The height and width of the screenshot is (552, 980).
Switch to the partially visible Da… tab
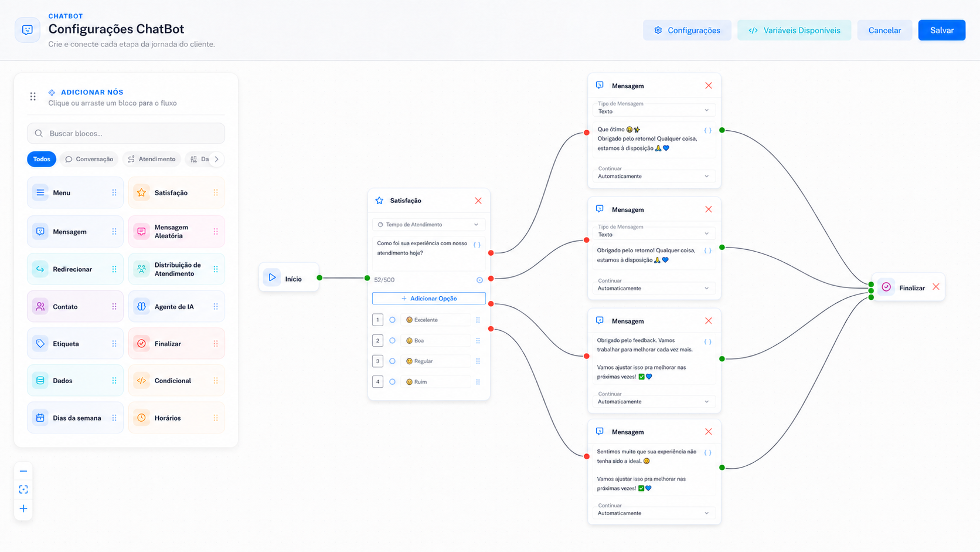[199, 159]
